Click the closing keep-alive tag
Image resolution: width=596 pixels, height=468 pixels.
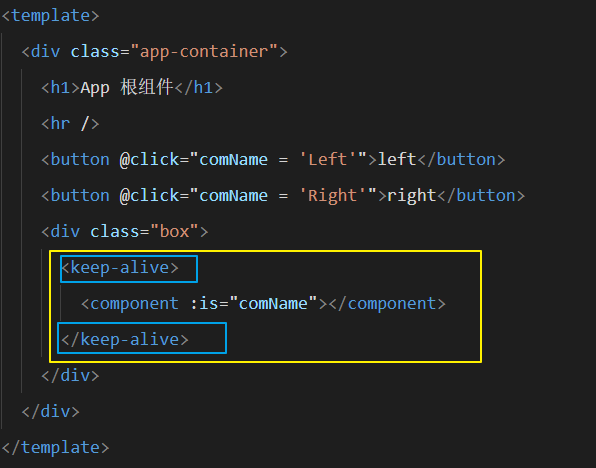(x=125, y=339)
